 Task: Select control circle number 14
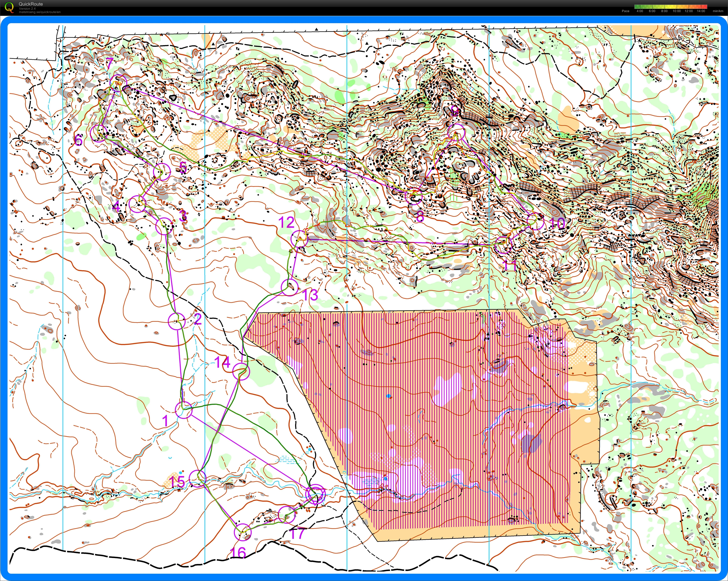[241, 371]
